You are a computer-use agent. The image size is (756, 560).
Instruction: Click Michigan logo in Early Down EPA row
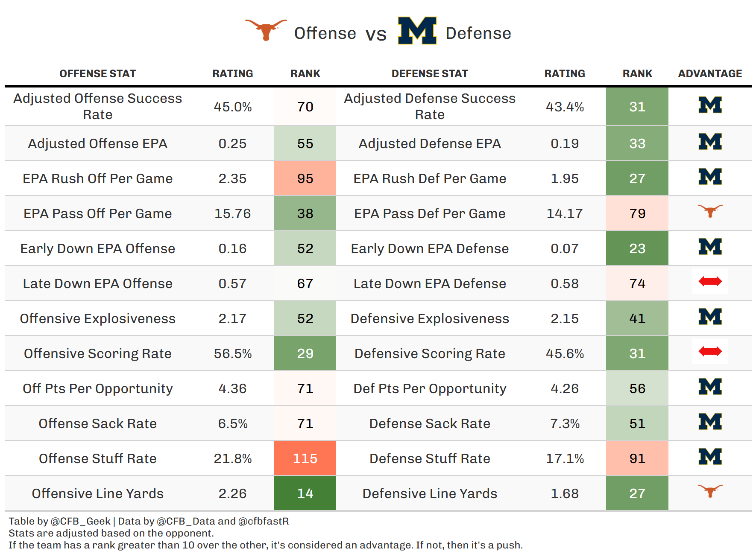pyautogui.click(x=710, y=247)
